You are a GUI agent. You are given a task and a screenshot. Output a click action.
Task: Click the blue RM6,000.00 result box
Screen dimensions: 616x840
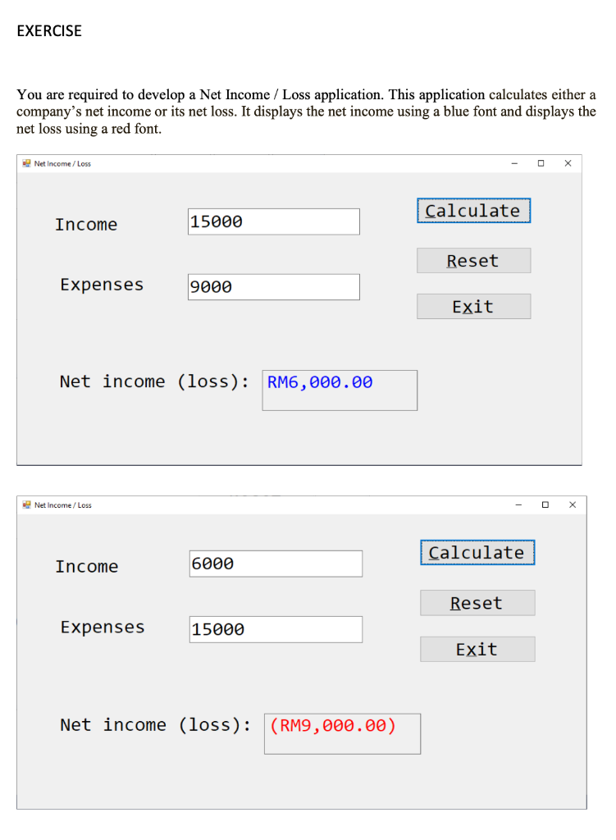(x=340, y=390)
